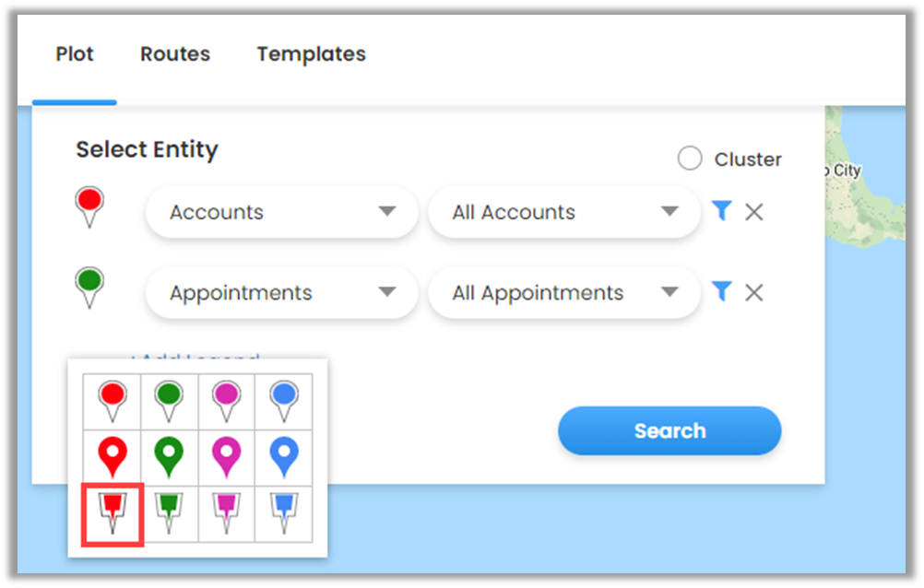Open the Accounts entity dropdown
The image size is (924, 588).
[281, 212]
